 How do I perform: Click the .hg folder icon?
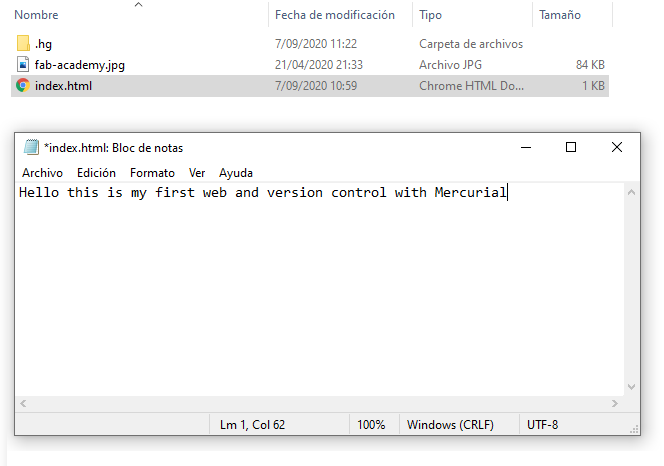tap(24, 44)
